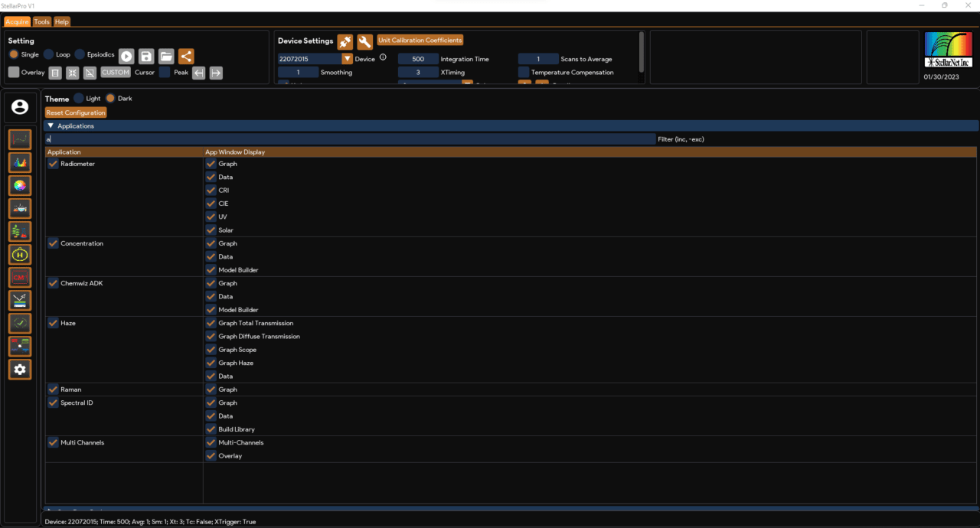Select the Multi Channels sidebar icon
Viewport: 980px width, 528px height.
pos(19,345)
